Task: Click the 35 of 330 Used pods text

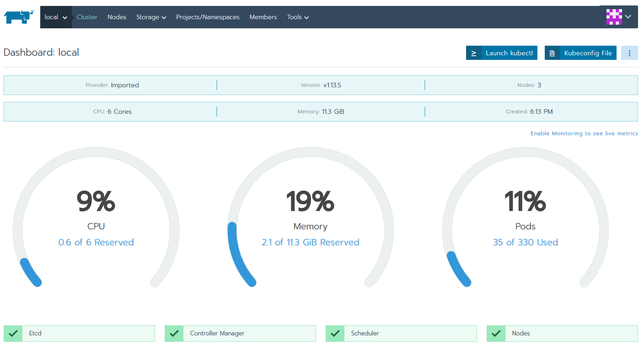Action: coord(525,242)
